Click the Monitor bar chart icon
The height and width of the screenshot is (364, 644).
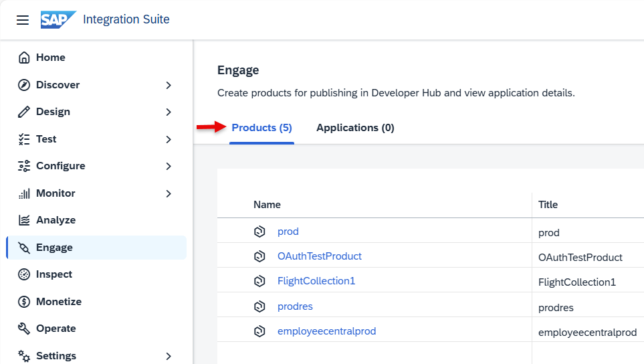24,193
